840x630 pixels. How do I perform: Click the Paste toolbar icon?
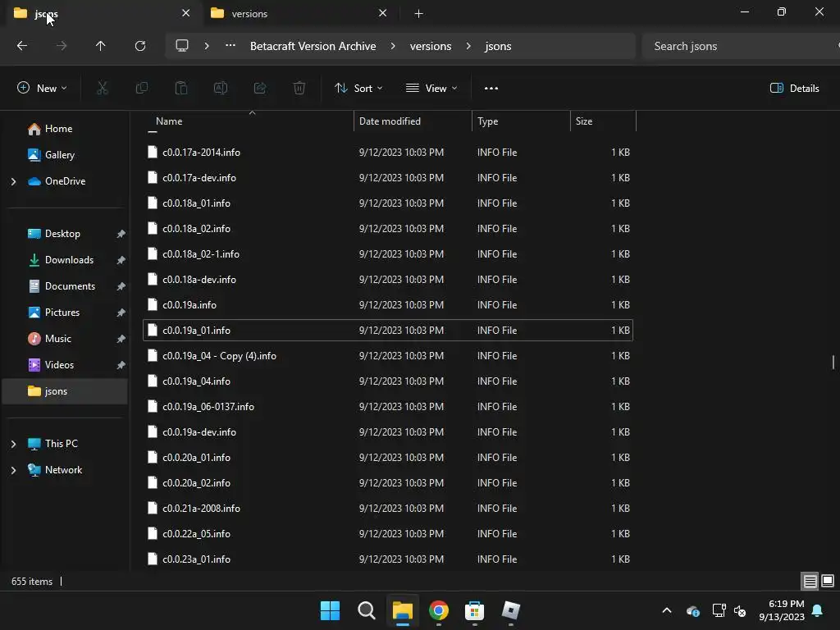181,89
